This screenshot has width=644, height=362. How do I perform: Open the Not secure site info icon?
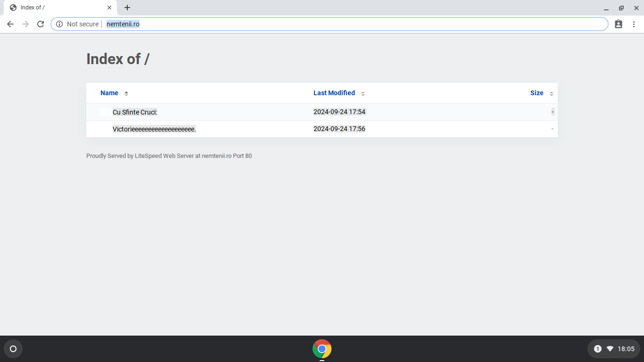click(59, 24)
